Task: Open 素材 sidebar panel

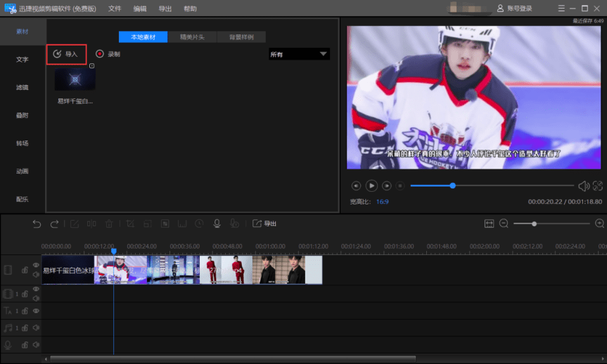Action: tap(23, 32)
